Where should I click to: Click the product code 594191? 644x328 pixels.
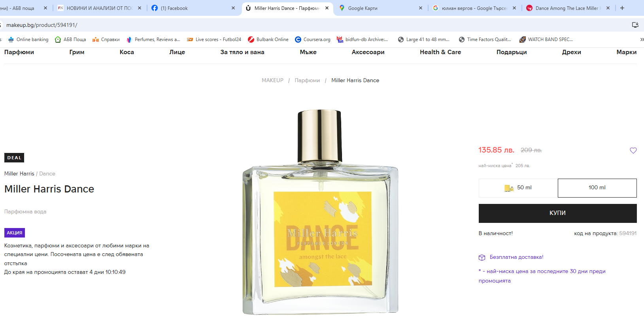[x=628, y=233]
